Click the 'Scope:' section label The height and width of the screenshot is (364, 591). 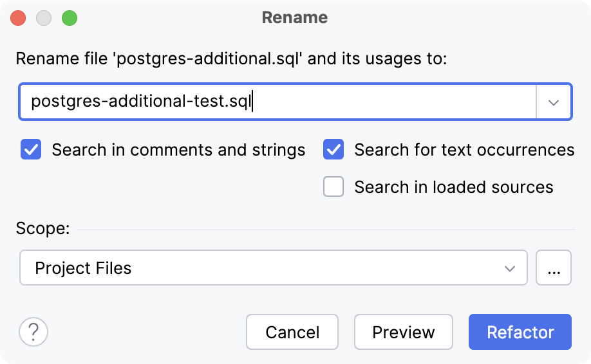[42, 228]
